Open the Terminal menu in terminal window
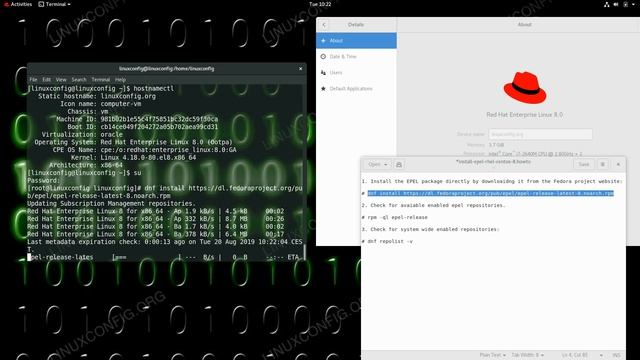This screenshot has height=360, width=640. [x=100, y=80]
